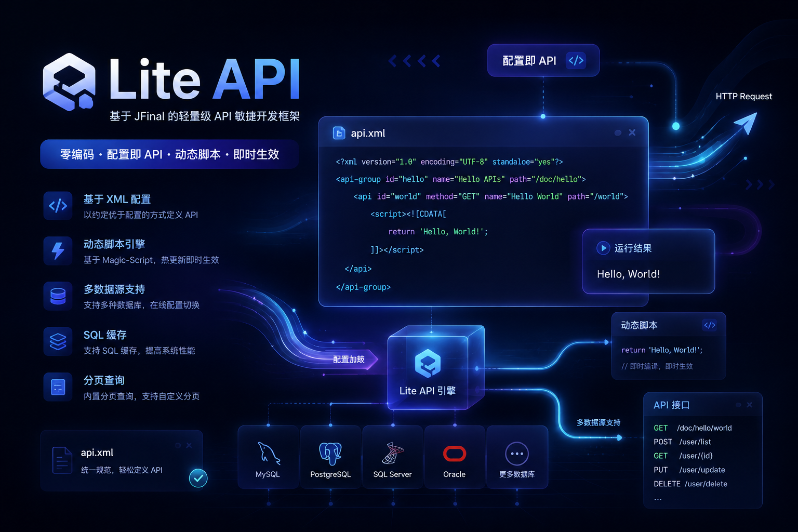
Task: Click the Oracle red ring icon
Action: (x=455, y=454)
